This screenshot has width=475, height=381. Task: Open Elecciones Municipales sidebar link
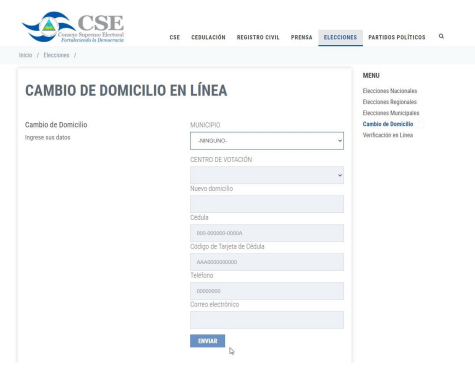(x=391, y=113)
